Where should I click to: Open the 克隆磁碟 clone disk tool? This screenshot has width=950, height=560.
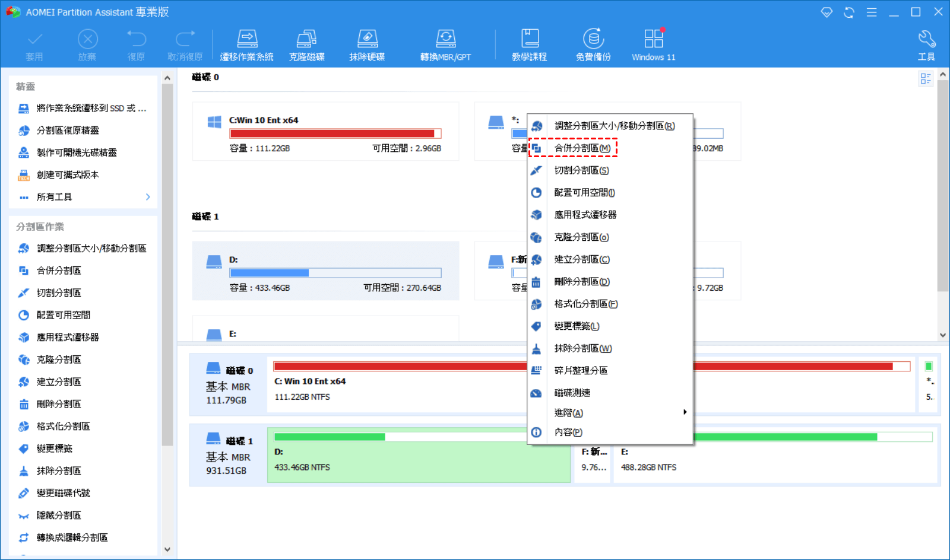tap(307, 45)
